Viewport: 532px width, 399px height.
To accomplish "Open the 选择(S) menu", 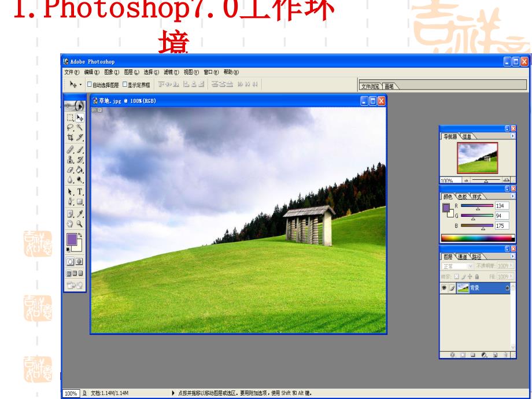I will [x=152, y=72].
